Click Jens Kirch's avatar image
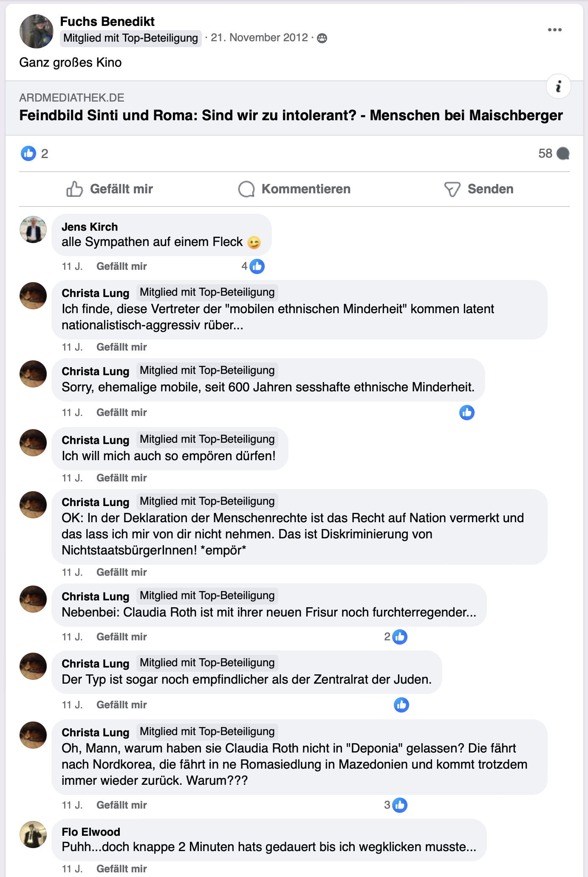The height and width of the screenshot is (877, 588). 33,229
